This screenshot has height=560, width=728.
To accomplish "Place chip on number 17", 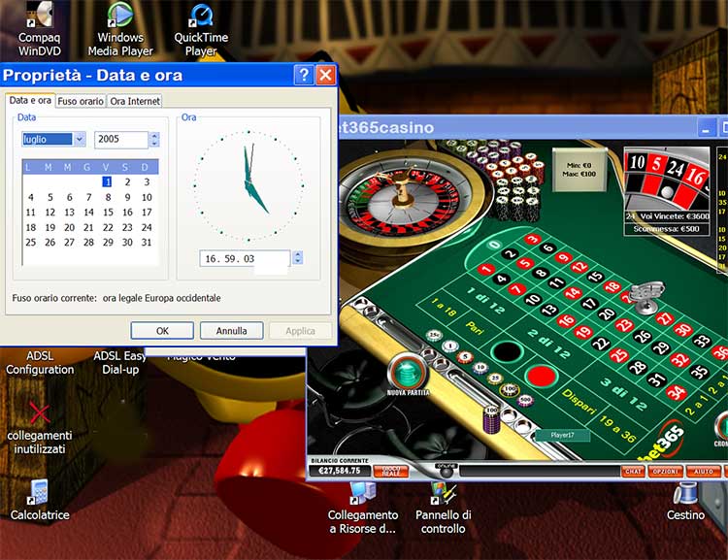I will (589, 303).
